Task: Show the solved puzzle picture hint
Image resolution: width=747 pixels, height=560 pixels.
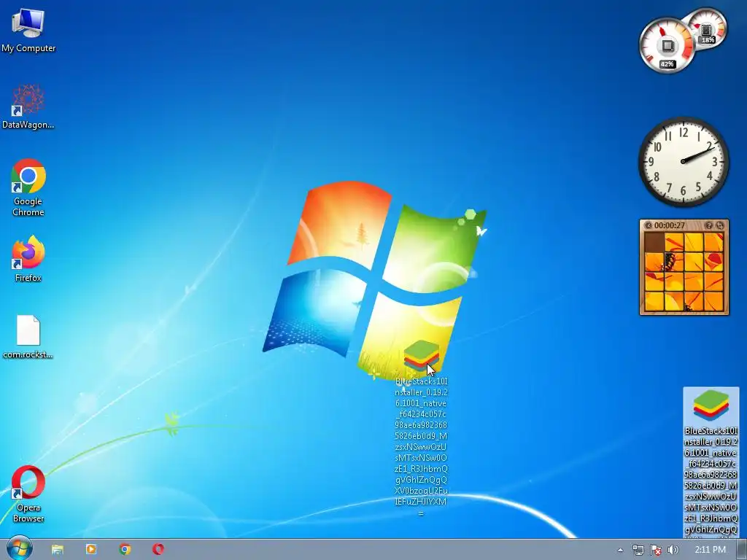Action: tap(708, 225)
